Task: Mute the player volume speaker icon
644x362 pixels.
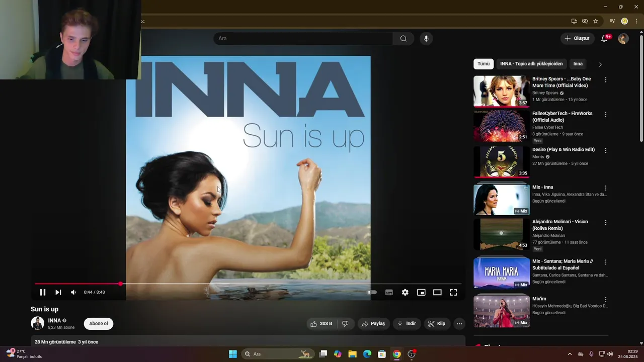Action: (73, 292)
